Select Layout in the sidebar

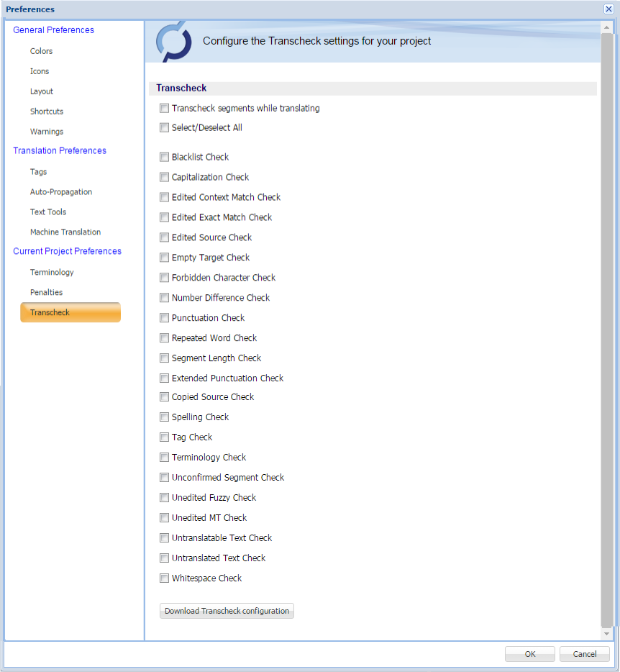(42, 91)
